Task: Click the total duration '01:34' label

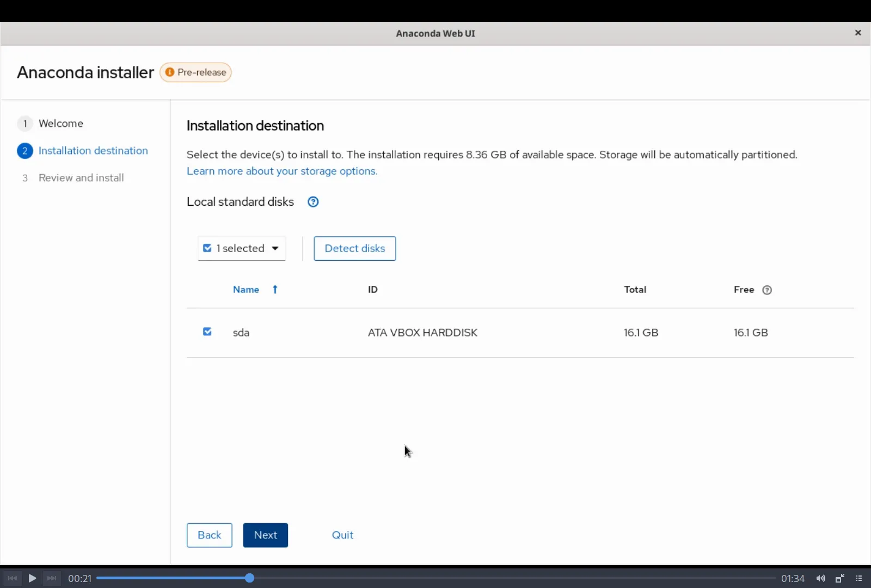Action: [x=793, y=579]
